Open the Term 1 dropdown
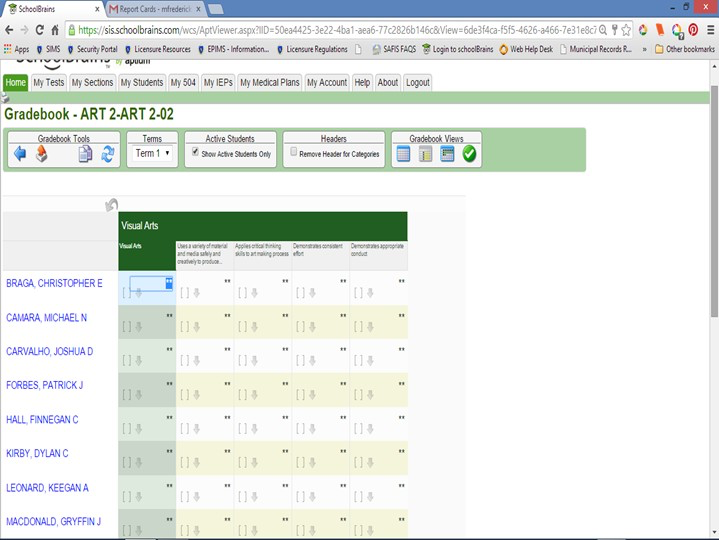This screenshot has width=719, height=540. pyautogui.click(x=152, y=154)
